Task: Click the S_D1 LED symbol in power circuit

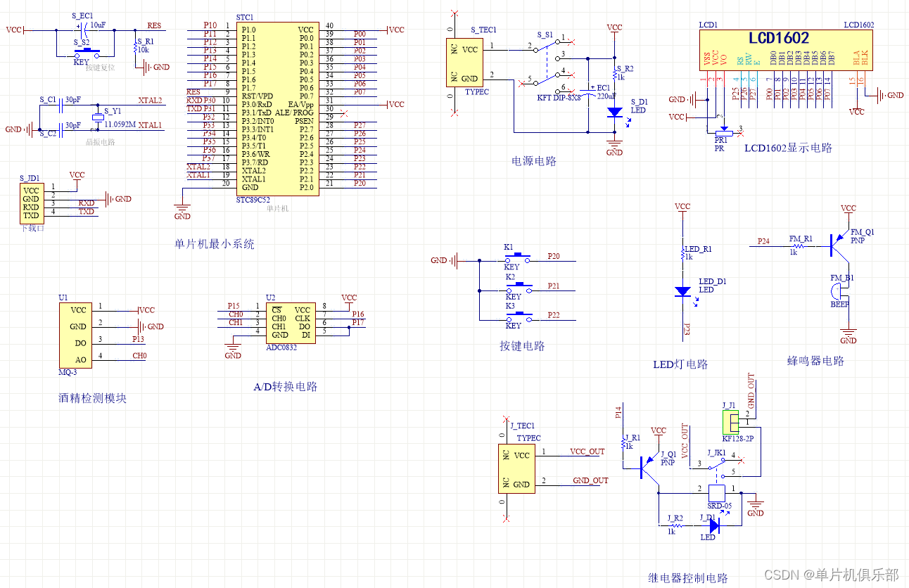Action: (x=615, y=112)
